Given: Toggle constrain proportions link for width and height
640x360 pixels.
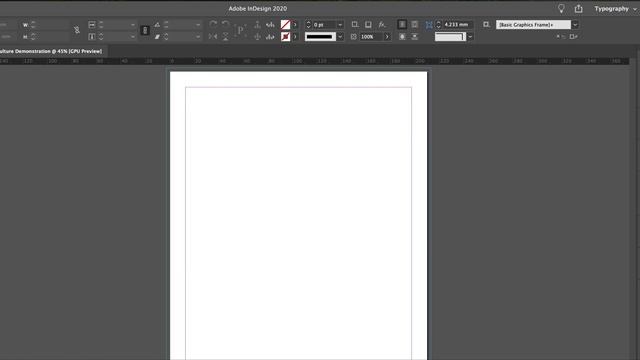Looking at the screenshot, I should click(x=77, y=30).
